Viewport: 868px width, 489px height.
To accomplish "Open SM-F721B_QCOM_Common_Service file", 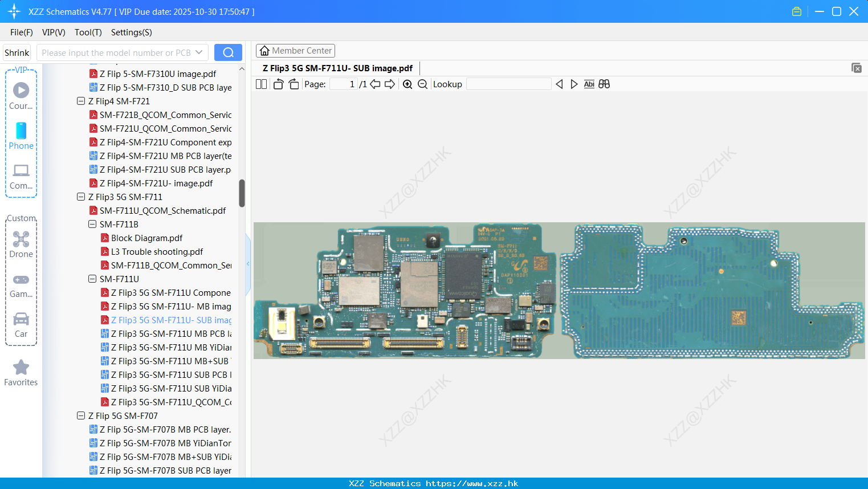I will point(165,115).
